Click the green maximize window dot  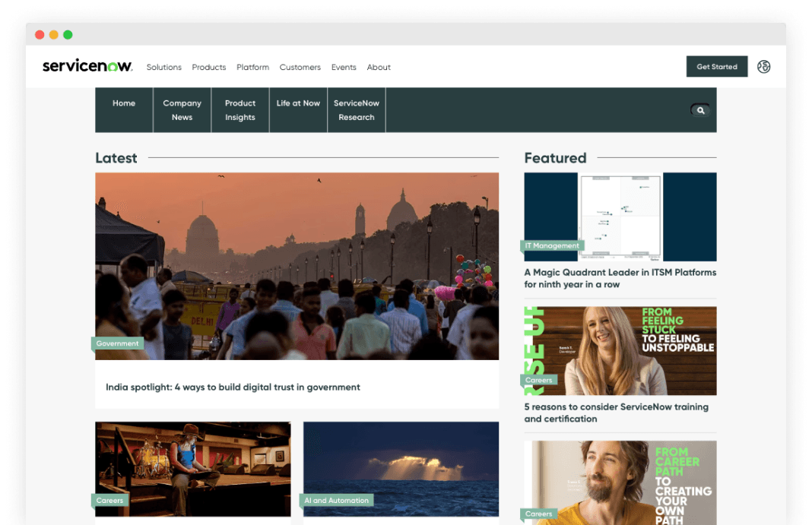point(68,35)
